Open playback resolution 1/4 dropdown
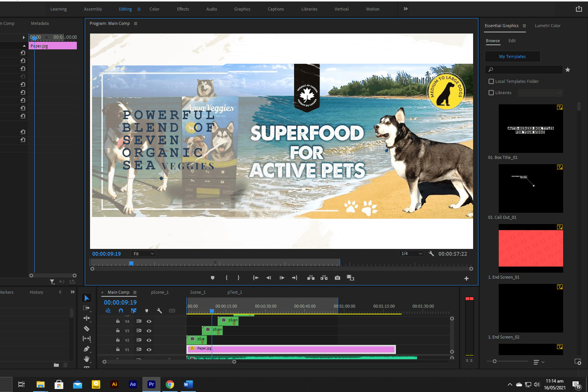This screenshot has width=588, height=392. [x=411, y=254]
